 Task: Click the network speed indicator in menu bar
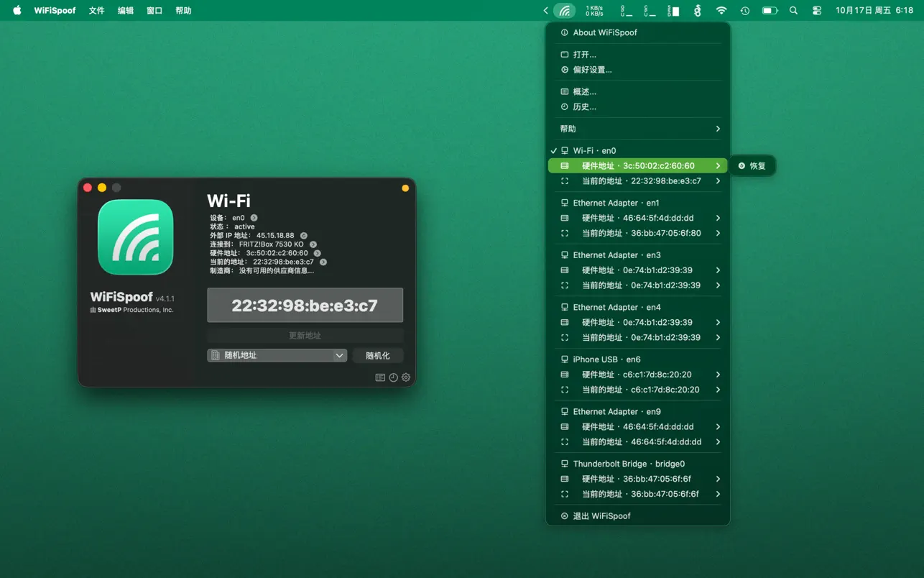(593, 10)
